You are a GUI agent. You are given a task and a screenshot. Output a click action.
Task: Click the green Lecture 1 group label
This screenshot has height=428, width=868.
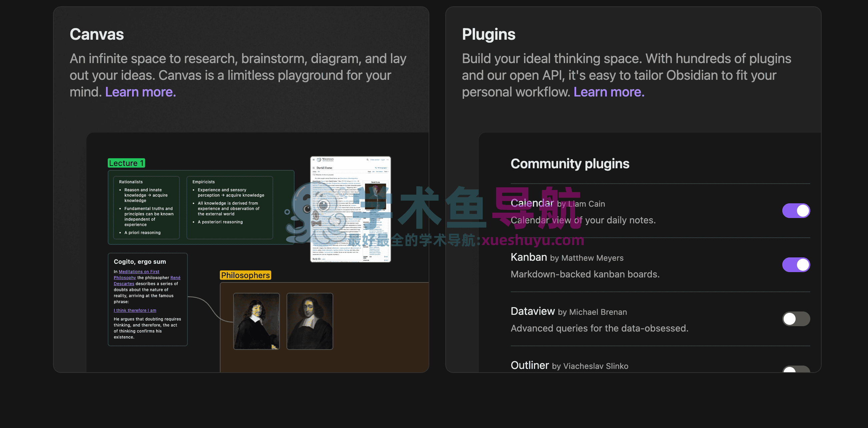click(126, 163)
